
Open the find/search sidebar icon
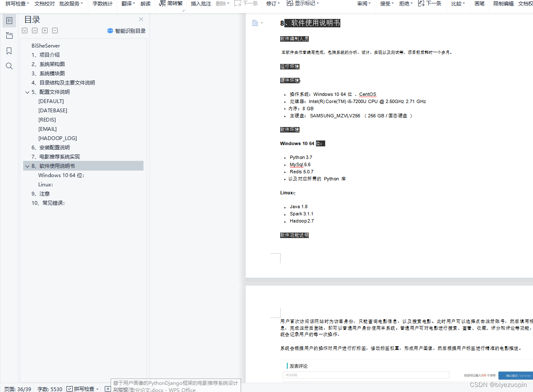9,66
